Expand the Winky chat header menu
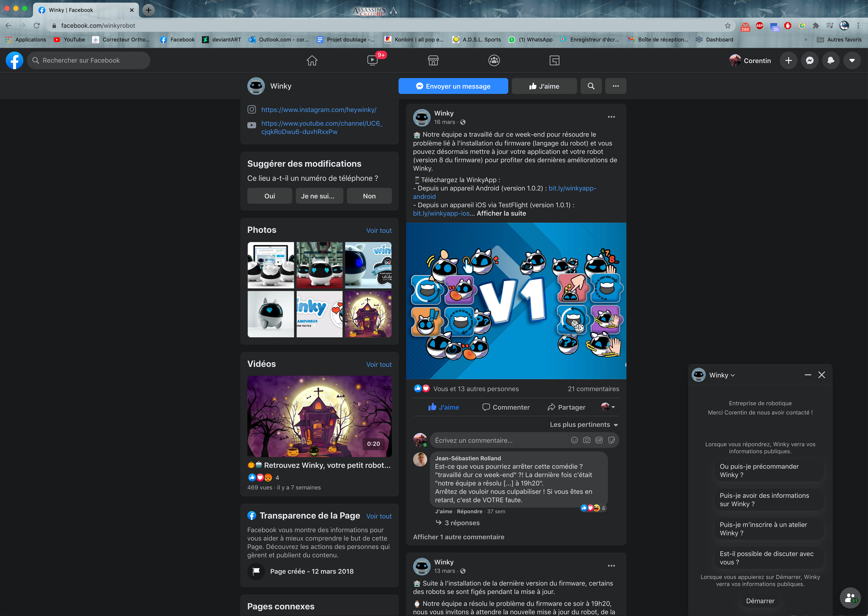This screenshot has height=616, width=868. coord(722,375)
